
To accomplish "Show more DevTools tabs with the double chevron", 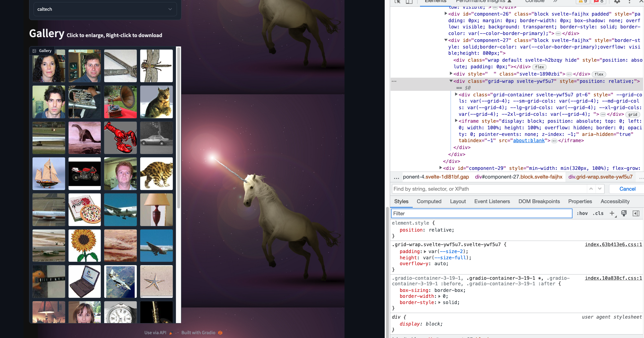I will (555, 1).
